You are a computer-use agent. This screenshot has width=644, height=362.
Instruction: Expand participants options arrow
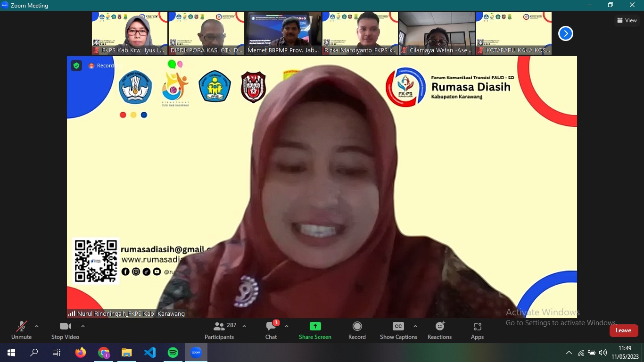(244, 326)
